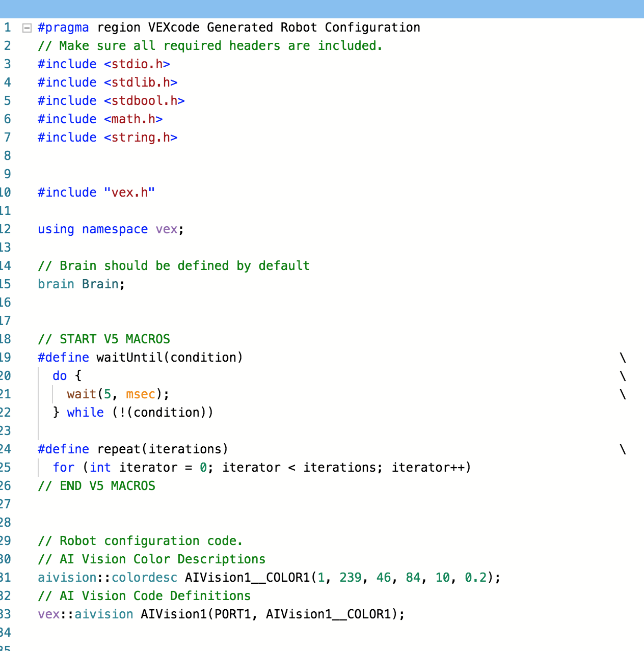Click 'iterator++' in the for loop
Viewport: 644px width, 651px height.
(x=428, y=468)
